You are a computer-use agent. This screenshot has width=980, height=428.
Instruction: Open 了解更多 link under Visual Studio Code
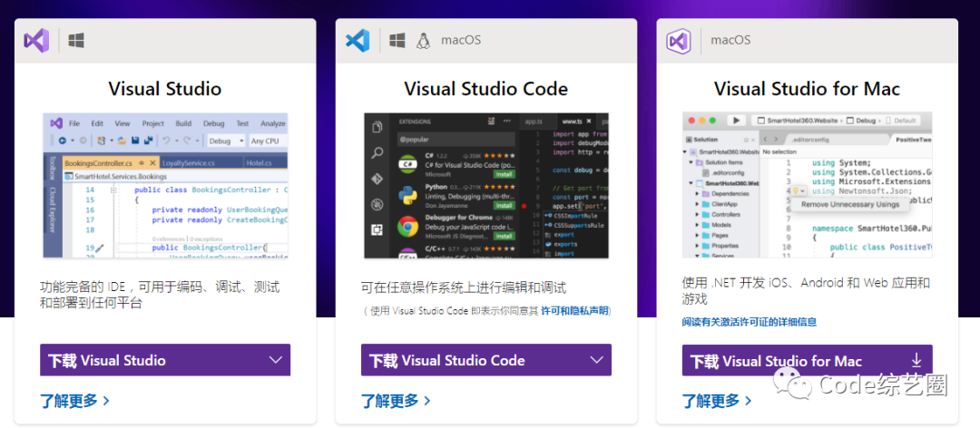click(396, 401)
